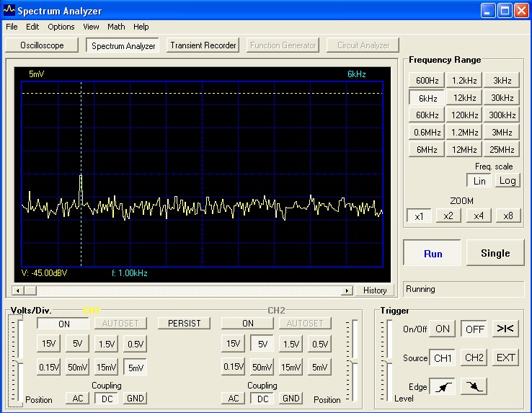The width and height of the screenshot is (532, 413).
Task: Select 6kHz frequency range
Action: [x=427, y=98]
